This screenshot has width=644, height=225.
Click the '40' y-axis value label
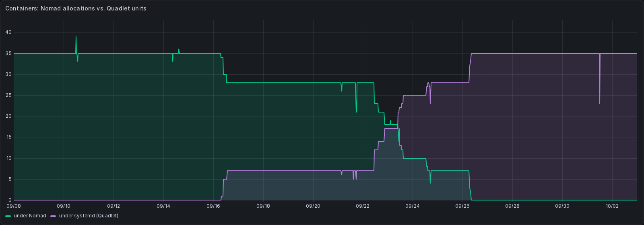8,32
